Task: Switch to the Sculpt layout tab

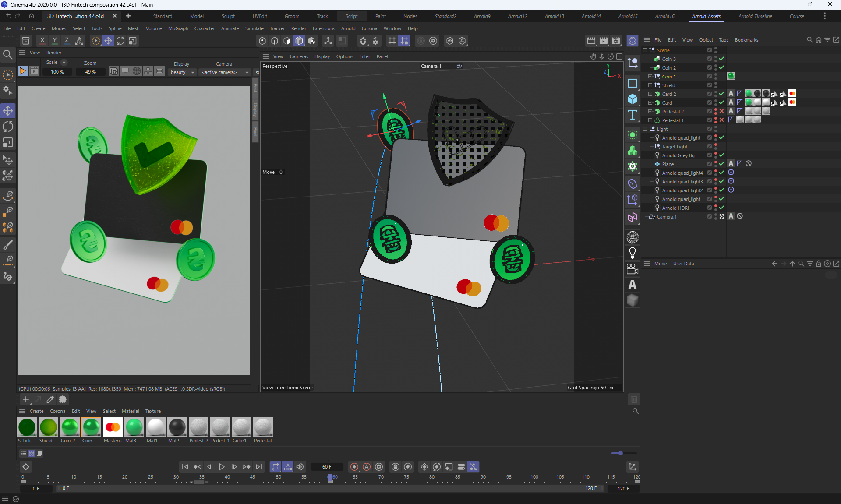Action: click(x=228, y=16)
